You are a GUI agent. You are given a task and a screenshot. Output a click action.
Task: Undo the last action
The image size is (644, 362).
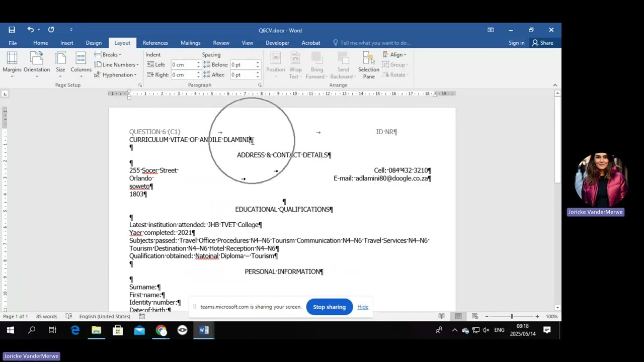tap(30, 30)
